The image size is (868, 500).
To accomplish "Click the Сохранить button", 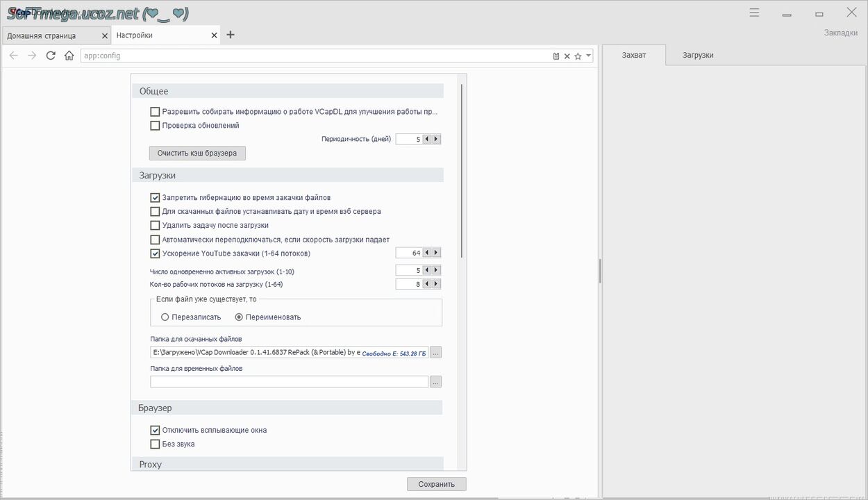I will (x=436, y=484).
